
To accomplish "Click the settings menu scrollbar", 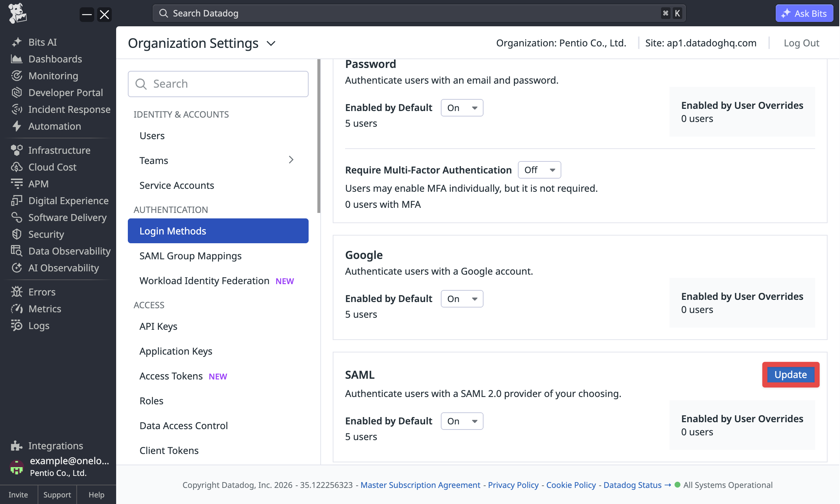I will click(x=319, y=136).
